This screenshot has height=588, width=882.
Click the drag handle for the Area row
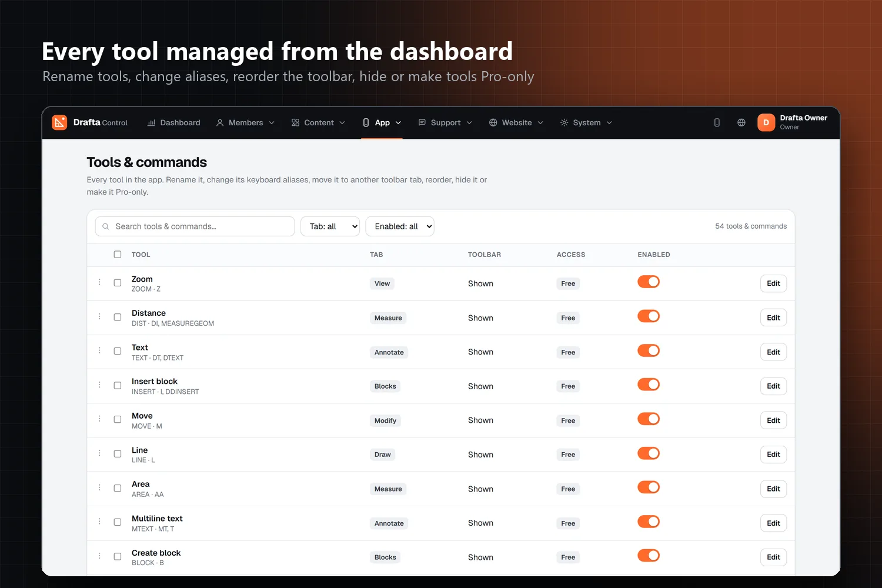click(99, 487)
